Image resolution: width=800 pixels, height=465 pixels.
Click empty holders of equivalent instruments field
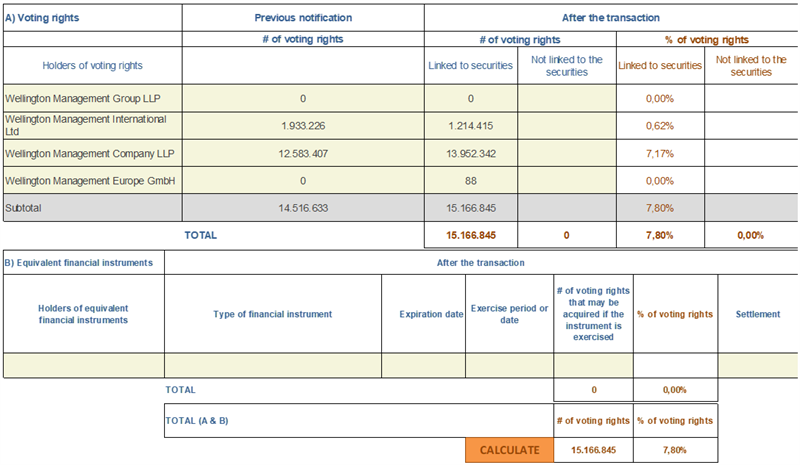click(83, 365)
